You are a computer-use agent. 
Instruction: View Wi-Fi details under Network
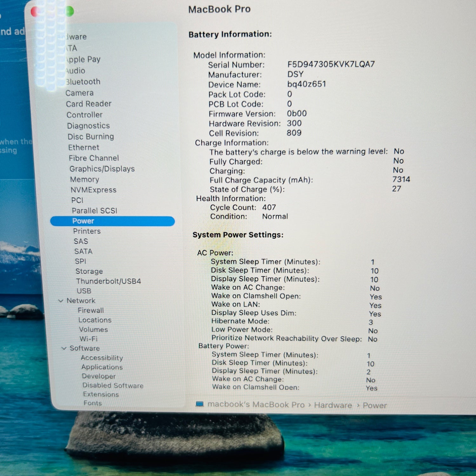point(88,339)
